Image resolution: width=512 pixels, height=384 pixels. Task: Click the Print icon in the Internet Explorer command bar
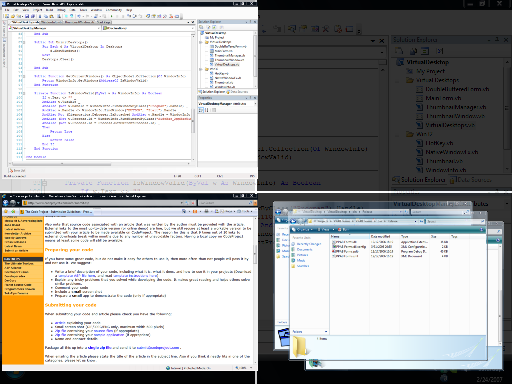tap(206, 211)
